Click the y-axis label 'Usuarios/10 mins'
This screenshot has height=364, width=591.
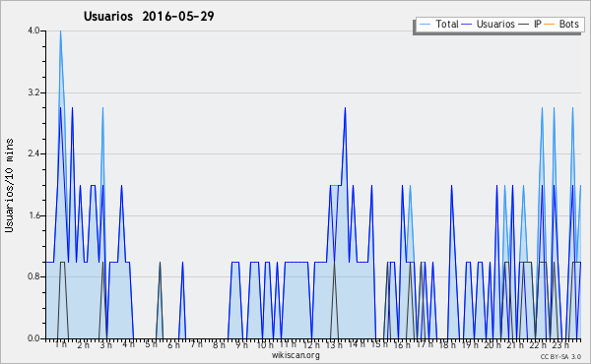tap(9, 186)
